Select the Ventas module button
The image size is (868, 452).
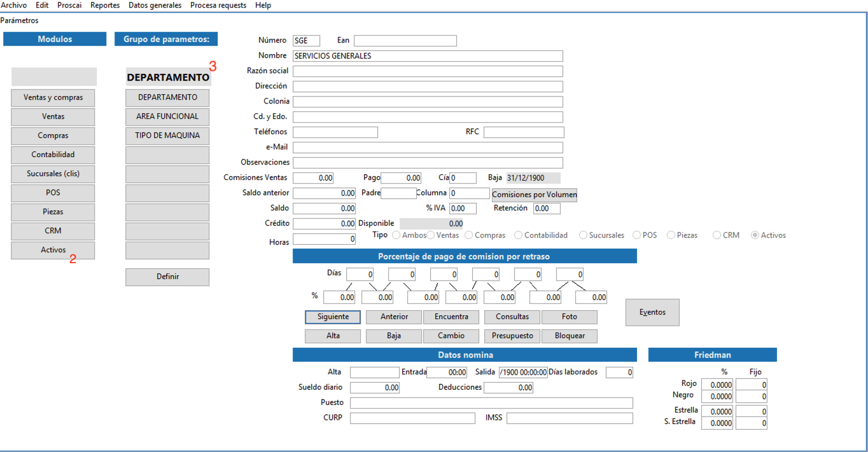coord(53,117)
